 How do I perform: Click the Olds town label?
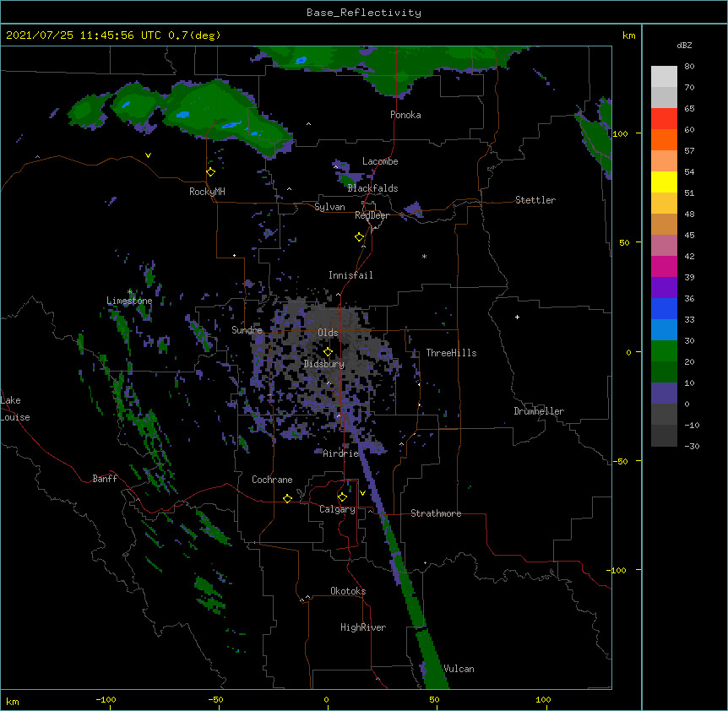tap(328, 333)
